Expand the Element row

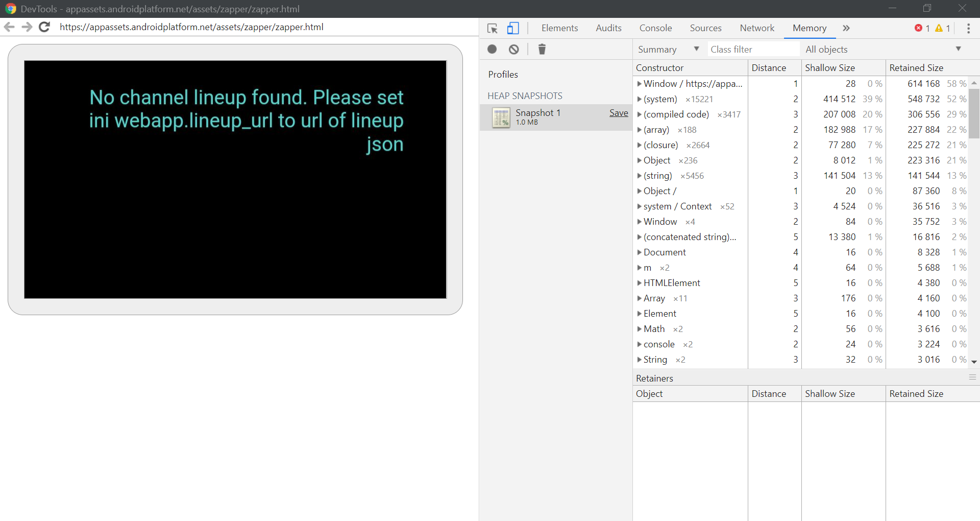pos(639,314)
